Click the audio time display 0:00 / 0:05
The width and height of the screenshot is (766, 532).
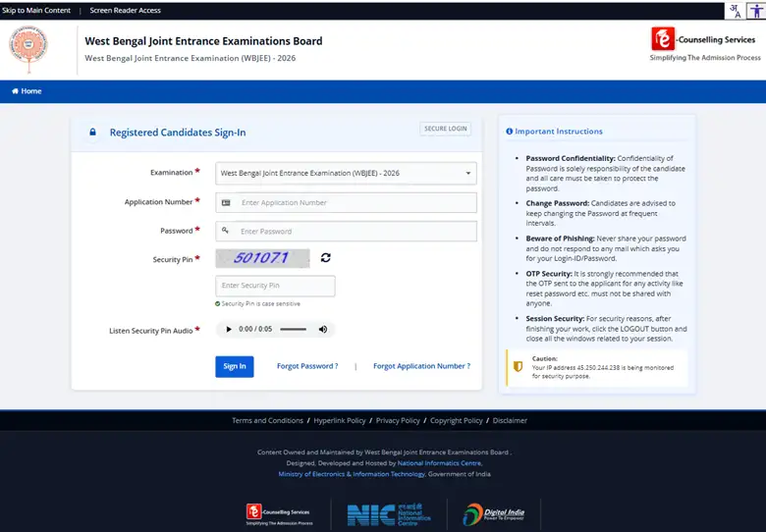point(255,330)
